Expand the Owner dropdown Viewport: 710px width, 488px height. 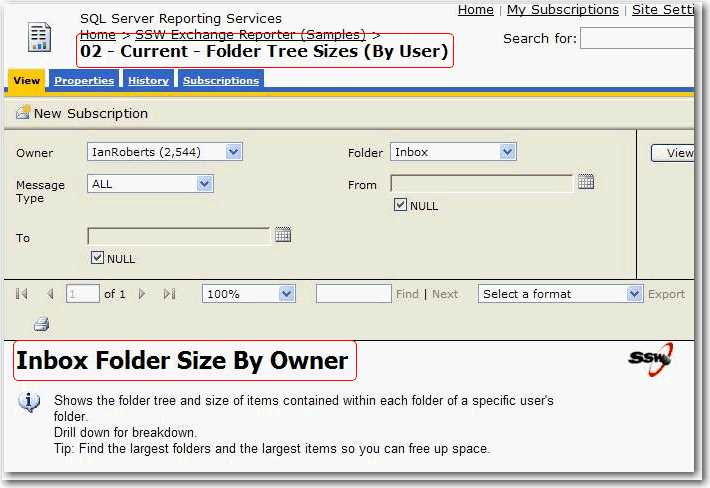pos(233,152)
